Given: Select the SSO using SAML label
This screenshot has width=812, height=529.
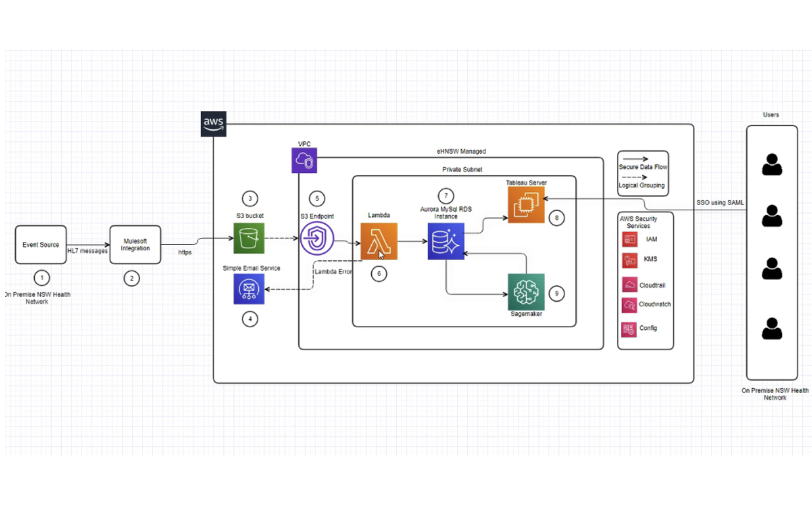Looking at the screenshot, I should point(720,202).
